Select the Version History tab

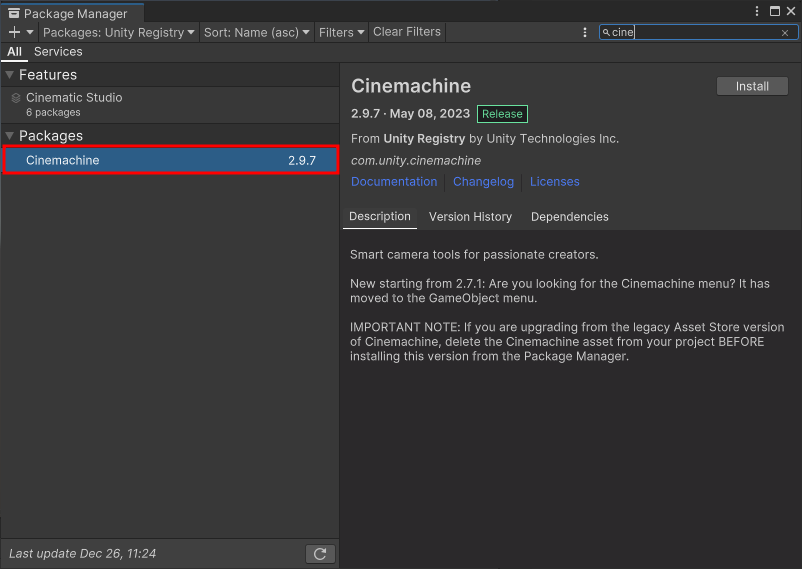point(470,217)
